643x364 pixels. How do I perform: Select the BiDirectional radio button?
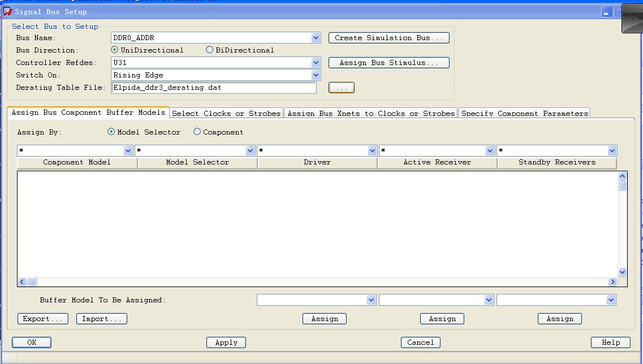point(210,50)
